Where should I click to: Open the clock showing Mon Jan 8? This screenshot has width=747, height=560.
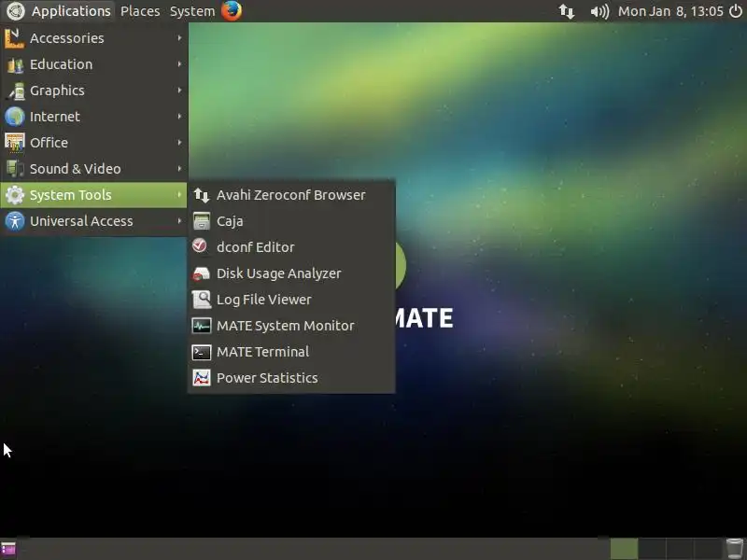pos(670,11)
